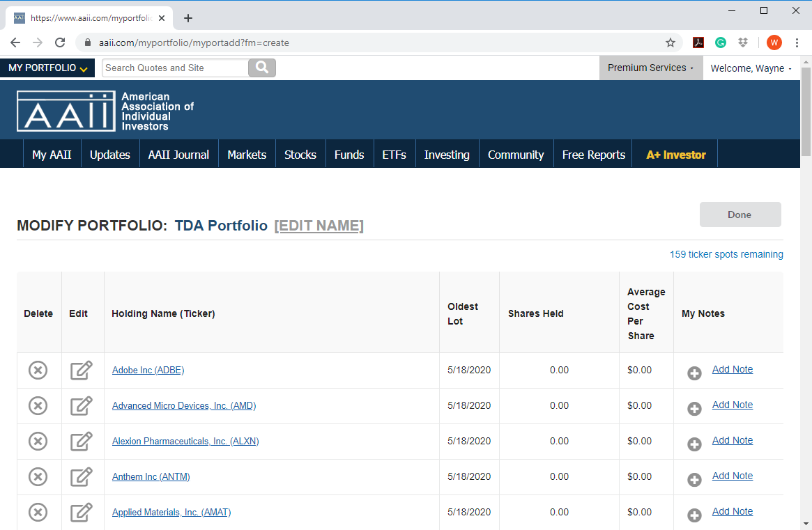Screen dimensions: 812x530
Task: Edit the Applied Materials (AMAT) row
Action: (82, 512)
